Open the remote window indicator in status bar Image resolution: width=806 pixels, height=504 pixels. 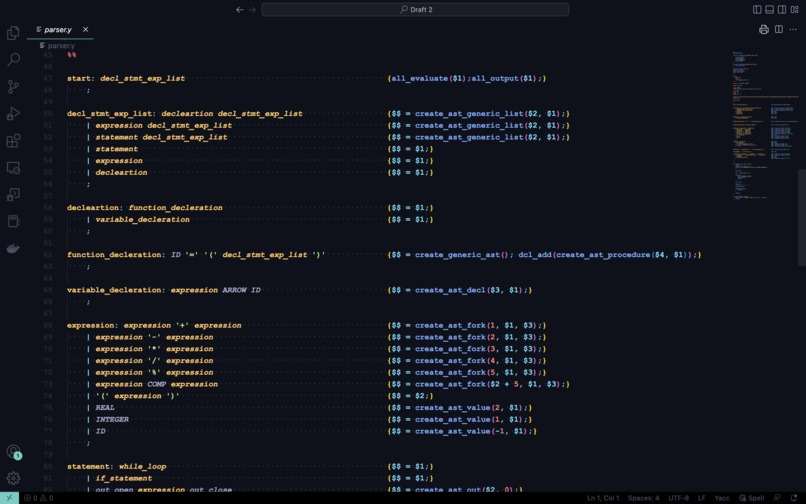(9, 498)
